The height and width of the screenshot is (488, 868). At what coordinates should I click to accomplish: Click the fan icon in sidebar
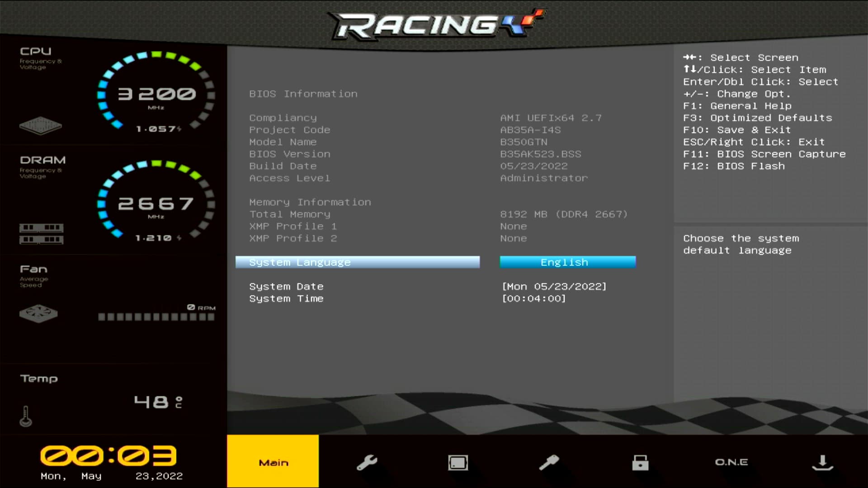38,313
